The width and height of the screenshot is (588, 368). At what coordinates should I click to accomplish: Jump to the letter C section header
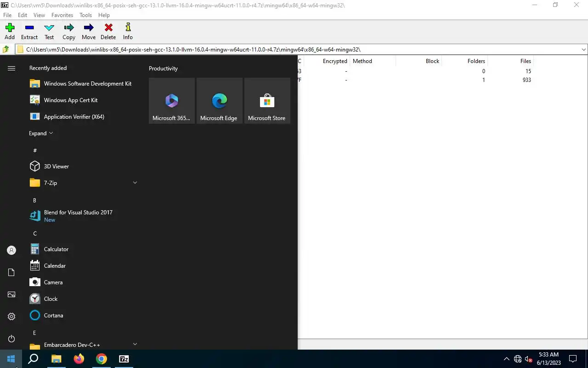pos(34,234)
